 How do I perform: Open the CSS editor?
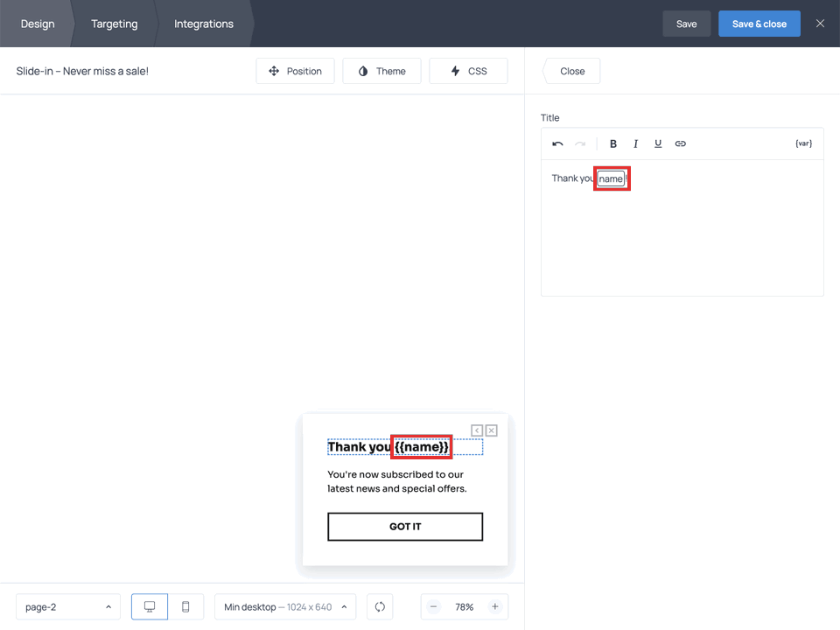tap(468, 71)
